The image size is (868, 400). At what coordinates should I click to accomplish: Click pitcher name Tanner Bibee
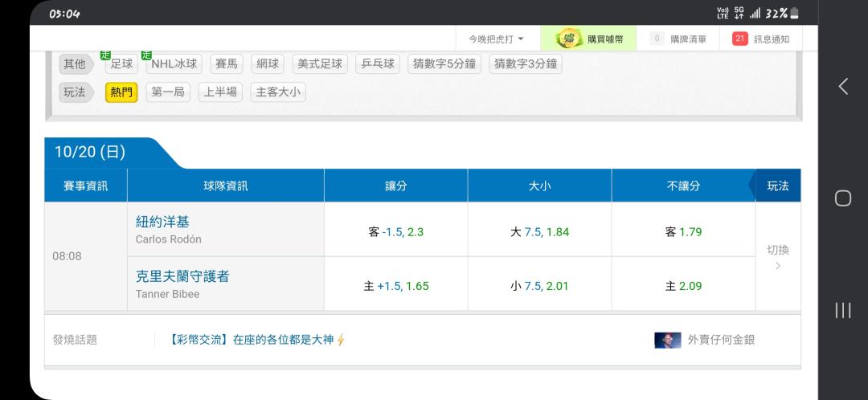click(167, 294)
